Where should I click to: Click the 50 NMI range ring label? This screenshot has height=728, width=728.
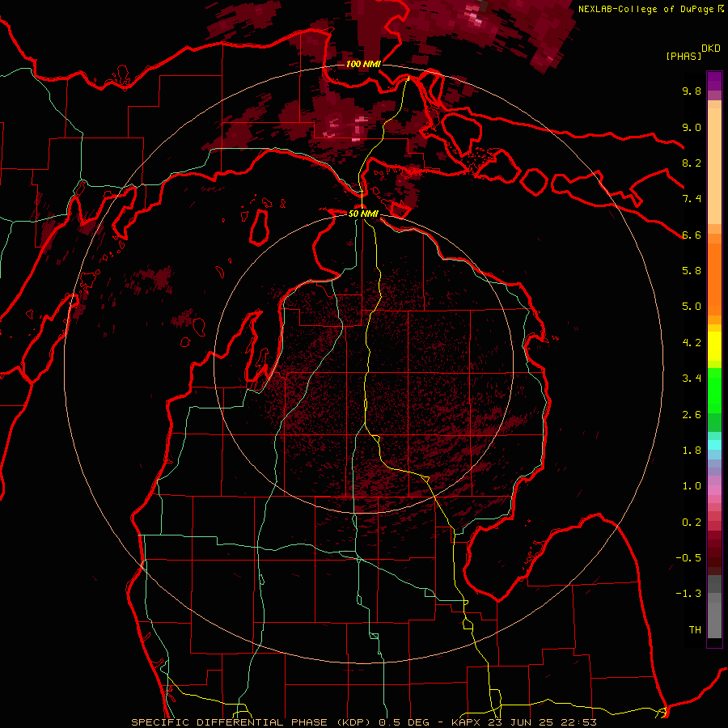click(x=363, y=214)
